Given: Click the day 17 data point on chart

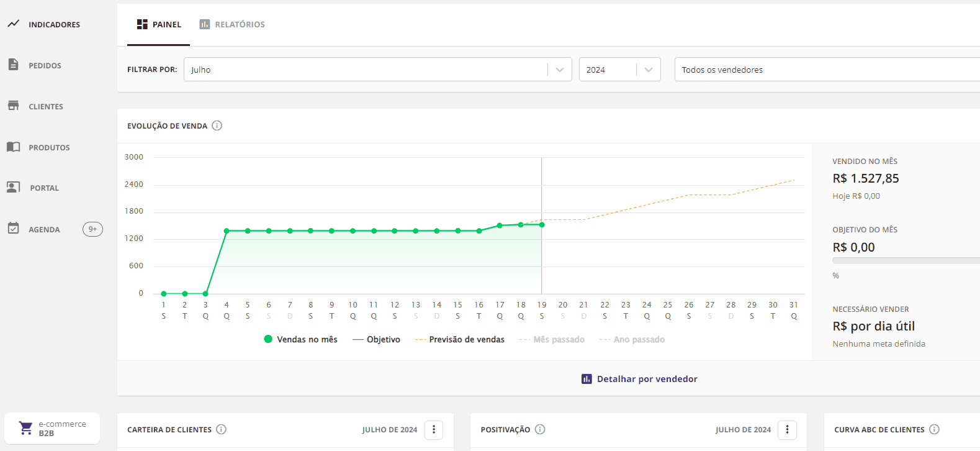Looking at the screenshot, I should pos(500,225).
